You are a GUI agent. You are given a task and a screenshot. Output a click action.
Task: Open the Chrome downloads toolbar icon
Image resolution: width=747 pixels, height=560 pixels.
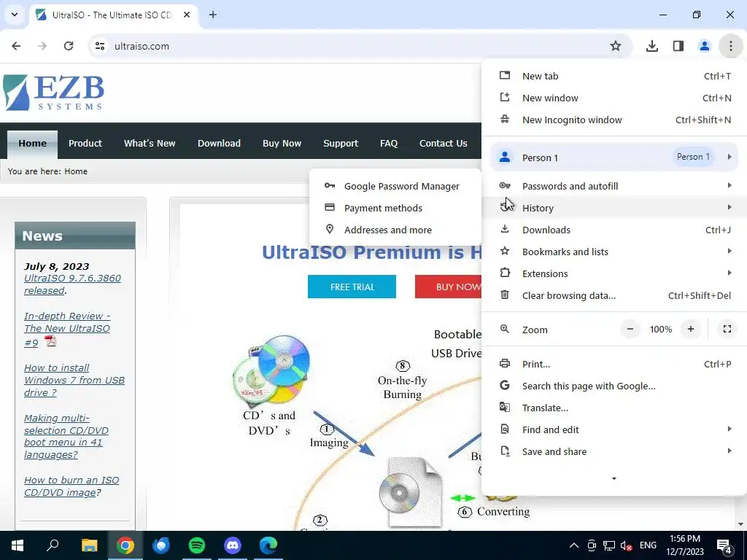tap(651, 46)
